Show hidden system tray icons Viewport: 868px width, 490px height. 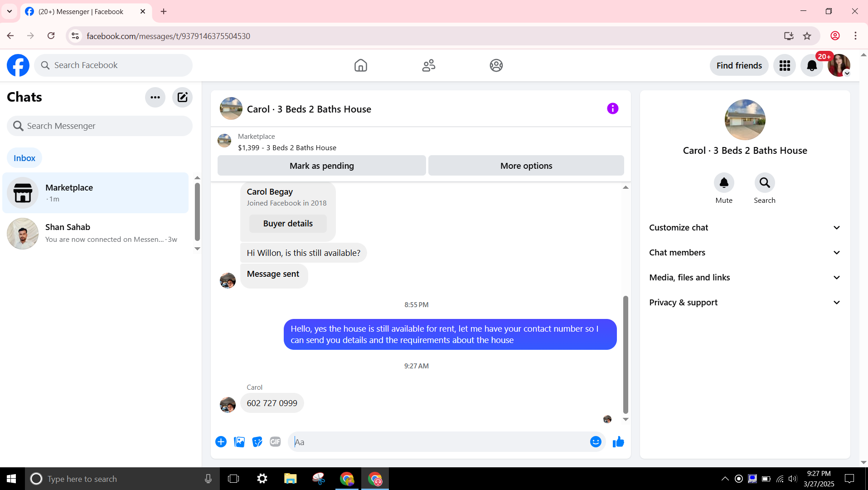click(725, 479)
